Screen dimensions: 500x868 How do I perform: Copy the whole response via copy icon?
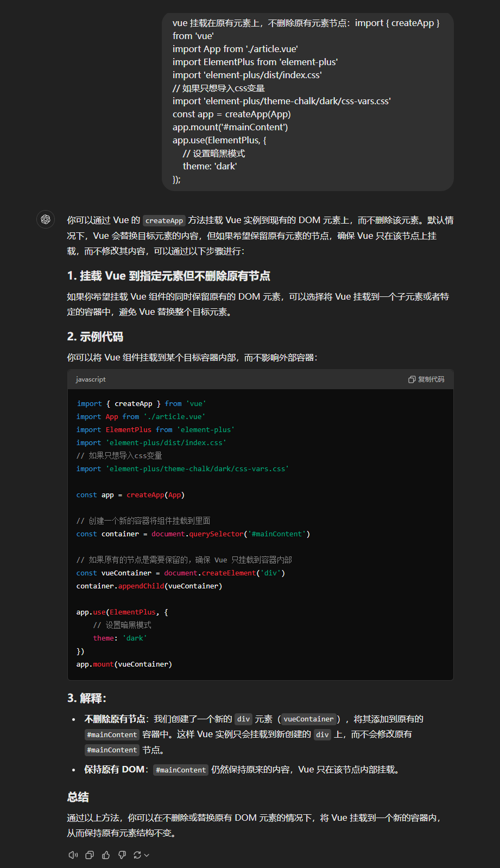(x=90, y=855)
